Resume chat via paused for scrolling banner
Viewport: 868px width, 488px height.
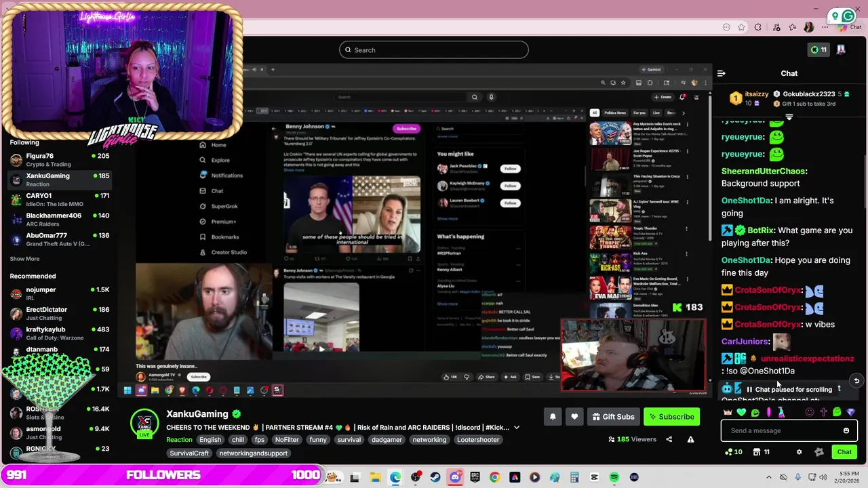pos(789,389)
